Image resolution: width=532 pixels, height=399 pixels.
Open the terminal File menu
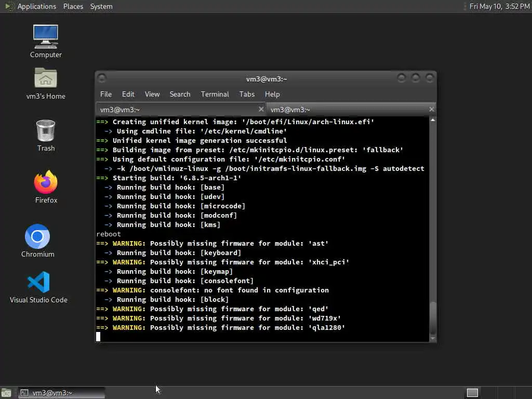coord(106,95)
